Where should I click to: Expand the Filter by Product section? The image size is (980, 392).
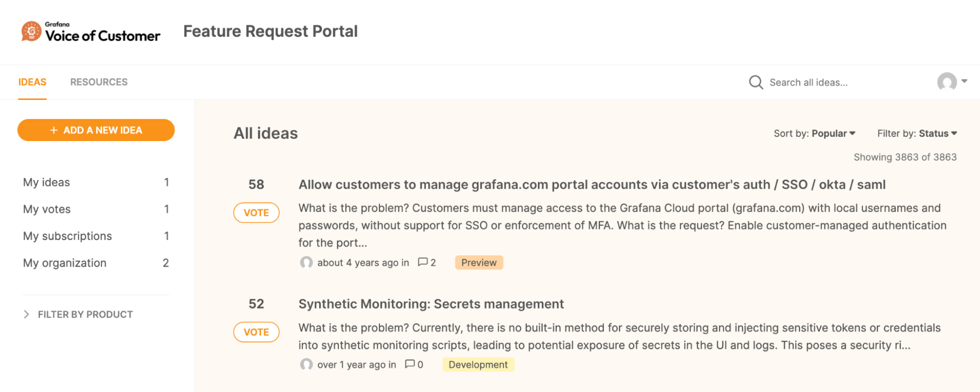(x=78, y=314)
